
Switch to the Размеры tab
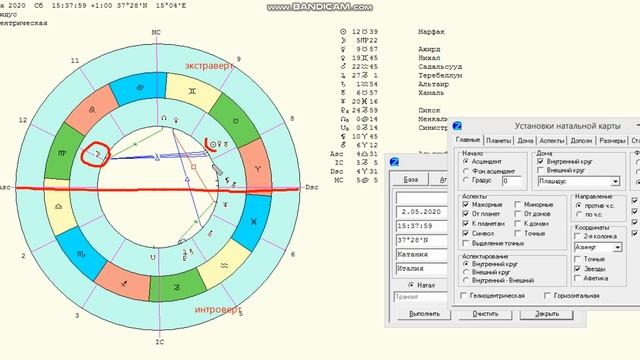click(612, 141)
